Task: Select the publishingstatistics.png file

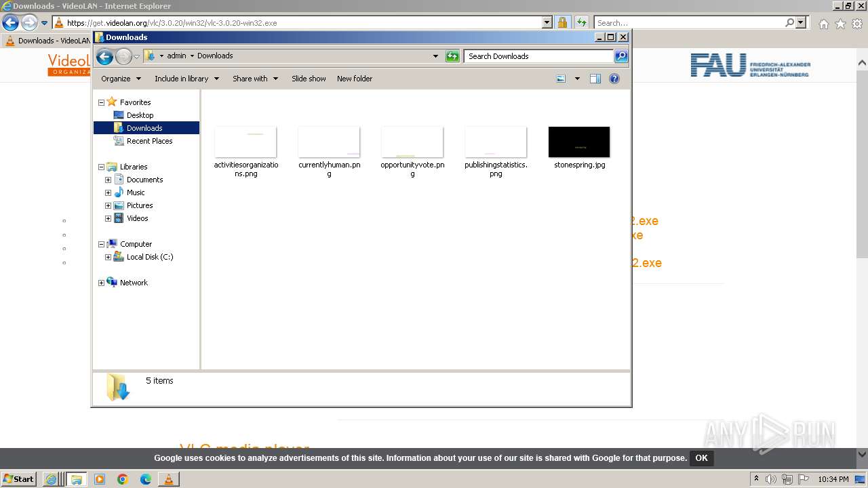Action: point(496,152)
